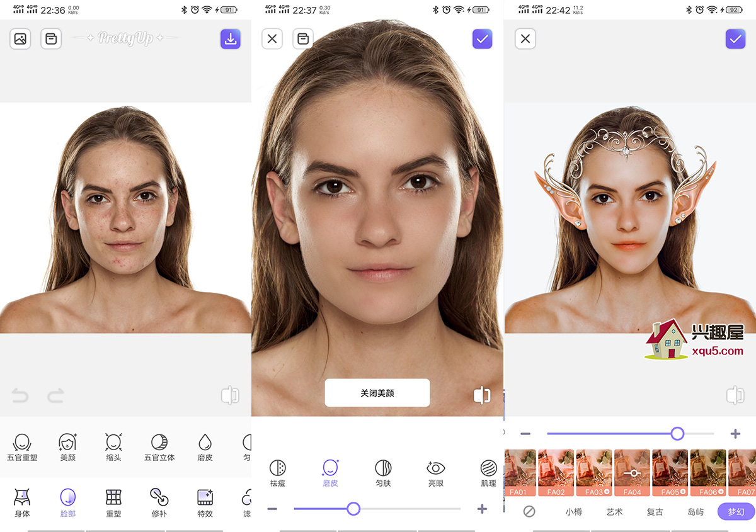Switch to the 身体 body tab
This screenshot has height=532, width=756.
22,503
